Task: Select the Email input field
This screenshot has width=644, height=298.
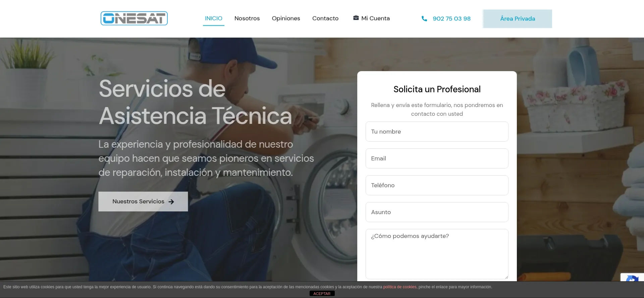Action: [x=437, y=158]
